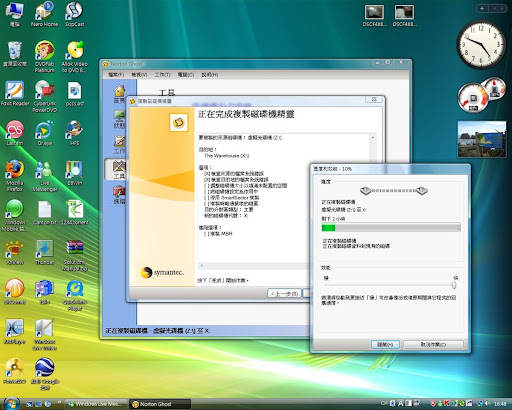
Task: Open the Canton.txt file icon
Action: (44, 213)
